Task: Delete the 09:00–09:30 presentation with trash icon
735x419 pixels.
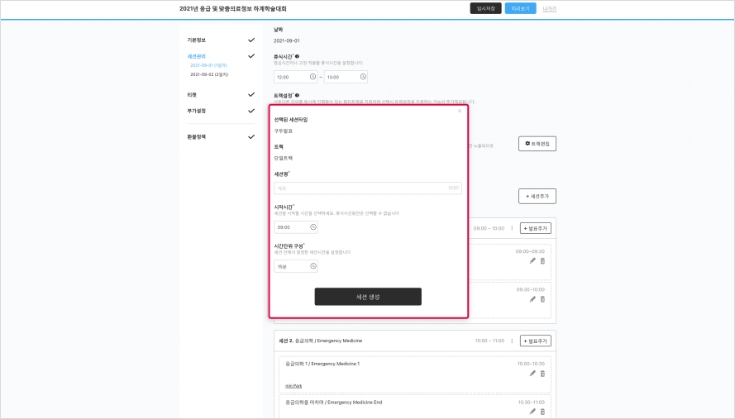Action: [x=543, y=261]
